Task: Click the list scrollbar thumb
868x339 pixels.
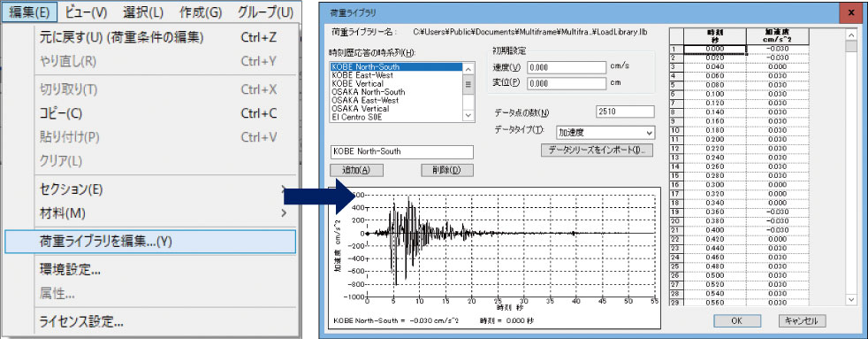Action: (x=468, y=84)
